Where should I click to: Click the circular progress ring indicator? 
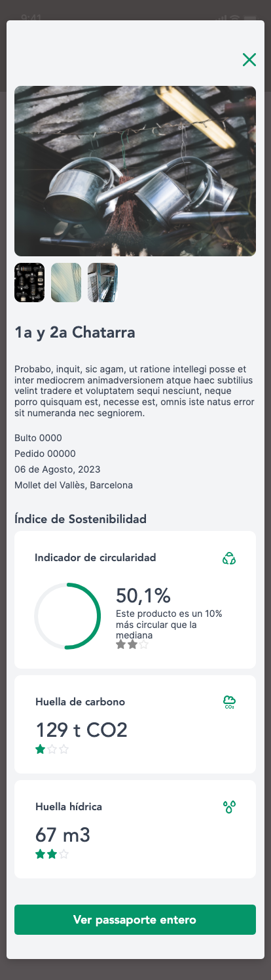point(67,616)
